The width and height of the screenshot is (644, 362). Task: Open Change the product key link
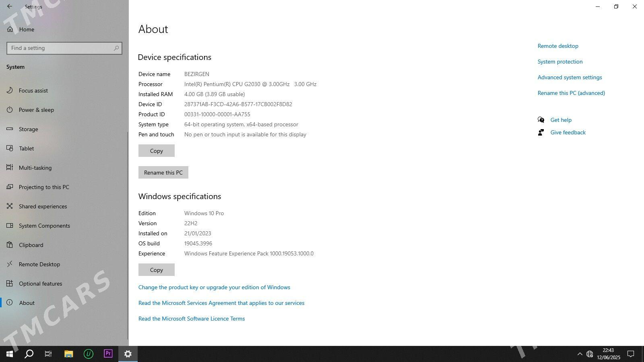(x=214, y=287)
